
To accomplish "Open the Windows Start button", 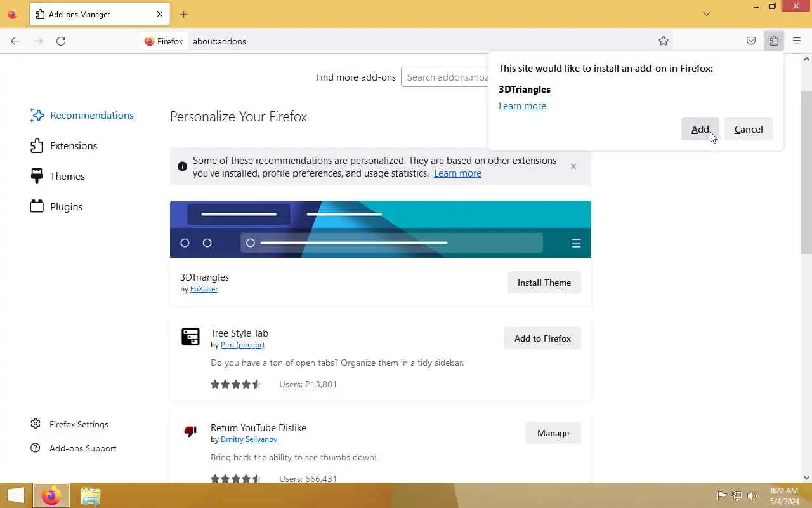I will coord(15,496).
